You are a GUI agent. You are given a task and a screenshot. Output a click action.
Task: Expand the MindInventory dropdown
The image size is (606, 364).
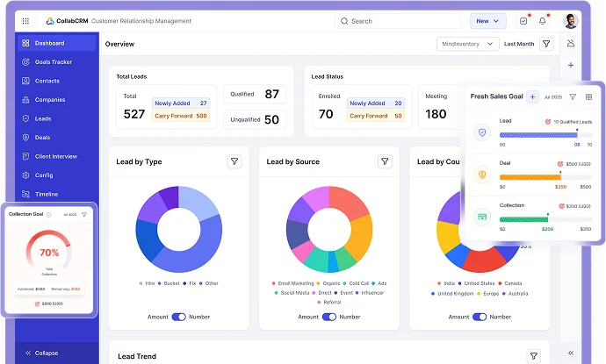pos(466,43)
